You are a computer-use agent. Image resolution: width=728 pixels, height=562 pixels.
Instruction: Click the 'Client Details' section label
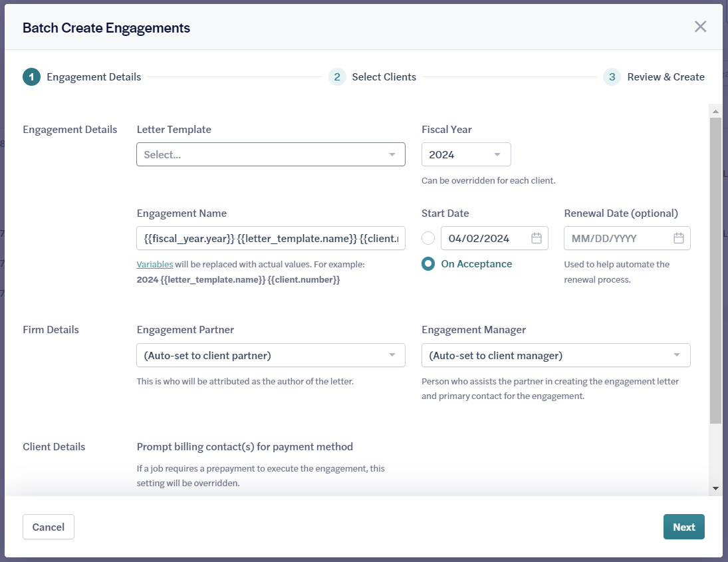(54, 447)
